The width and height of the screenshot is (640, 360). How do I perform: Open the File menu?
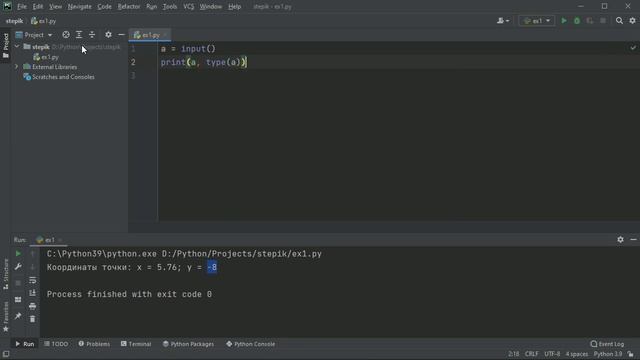point(22,7)
